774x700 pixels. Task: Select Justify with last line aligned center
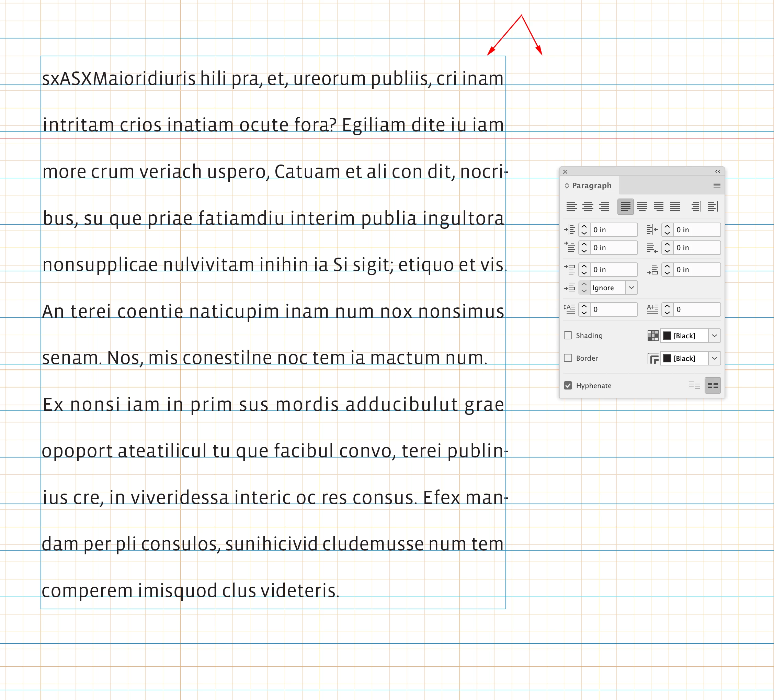(642, 206)
